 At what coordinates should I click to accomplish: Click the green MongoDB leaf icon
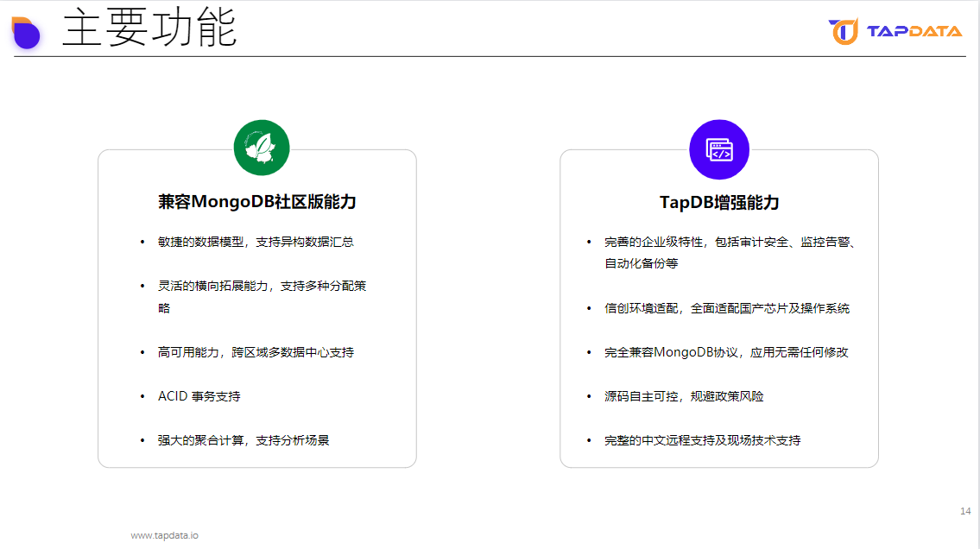(262, 148)
